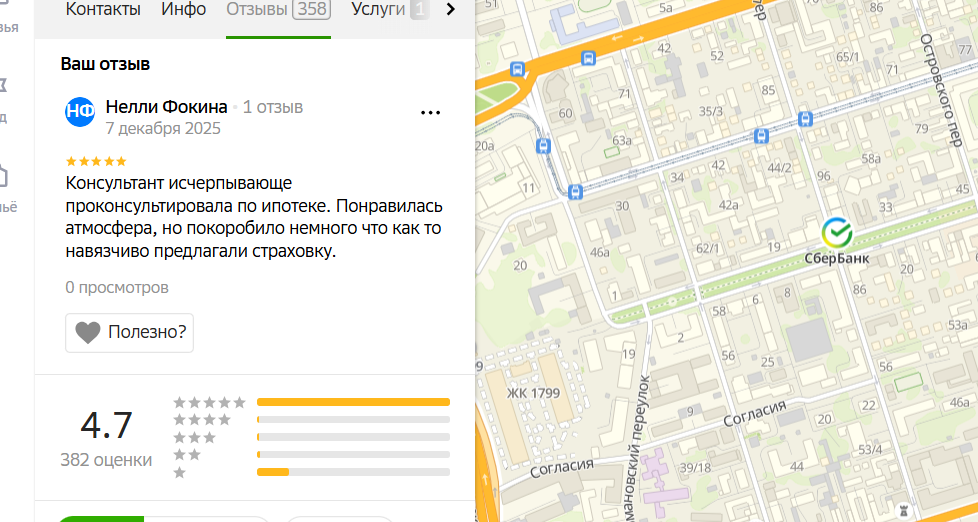Click the review date '7 декабря 2025'
Image resolution: width=978 pixels, height=522 pixels.
pos(163,128)
